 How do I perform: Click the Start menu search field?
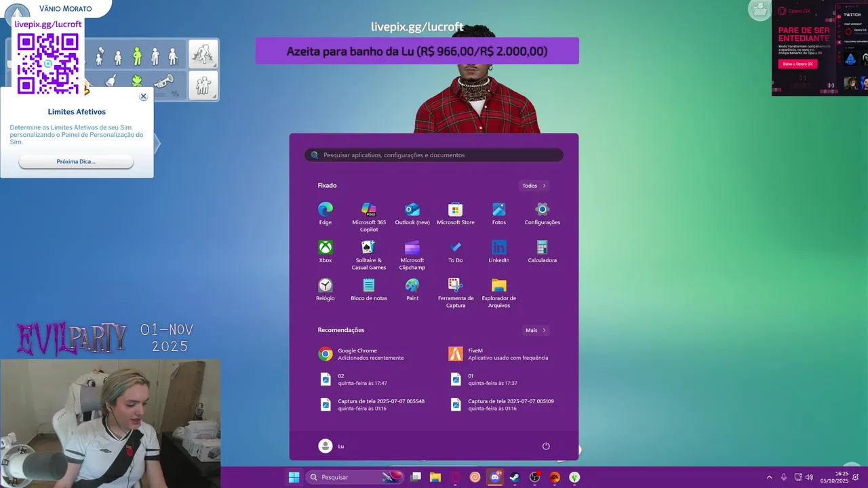click(434, 155)
